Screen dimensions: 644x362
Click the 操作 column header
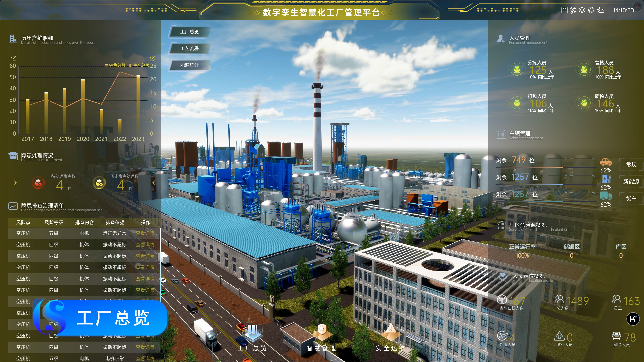pyautogui.click(x=146, y=222)
